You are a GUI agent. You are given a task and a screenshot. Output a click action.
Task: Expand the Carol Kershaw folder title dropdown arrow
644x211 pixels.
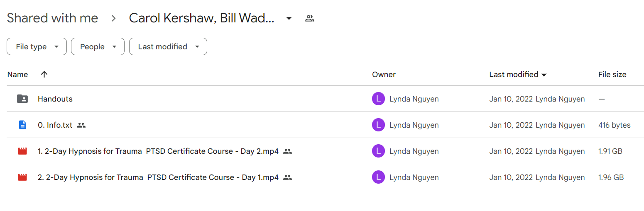pos(289,18)
